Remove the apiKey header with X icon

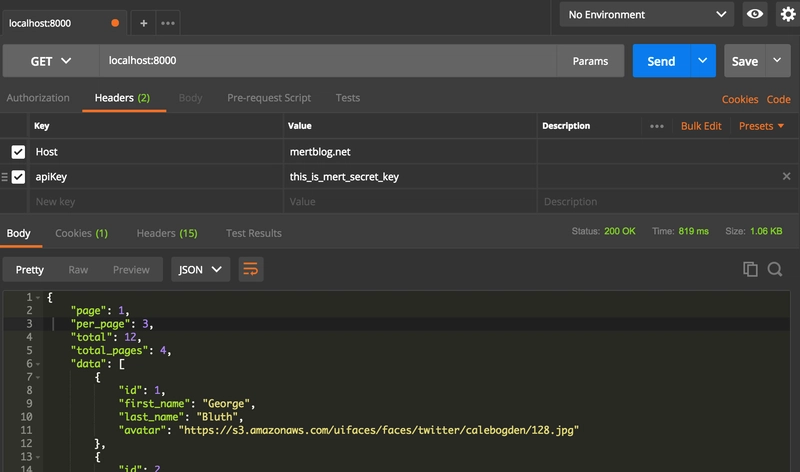tap(786, 177)
